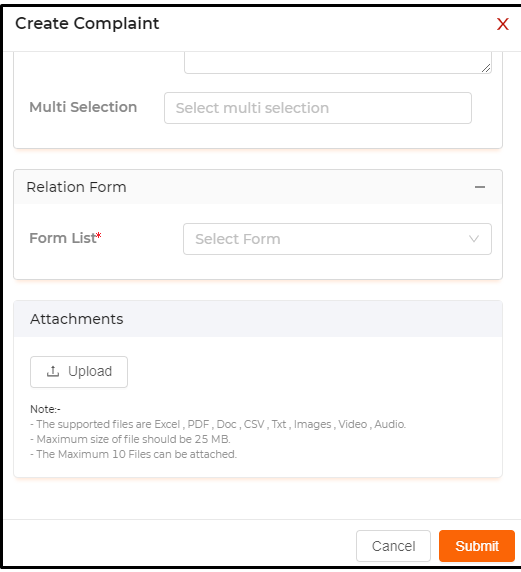Click the Form List field label
521x572 pixels.
[62, 238]
